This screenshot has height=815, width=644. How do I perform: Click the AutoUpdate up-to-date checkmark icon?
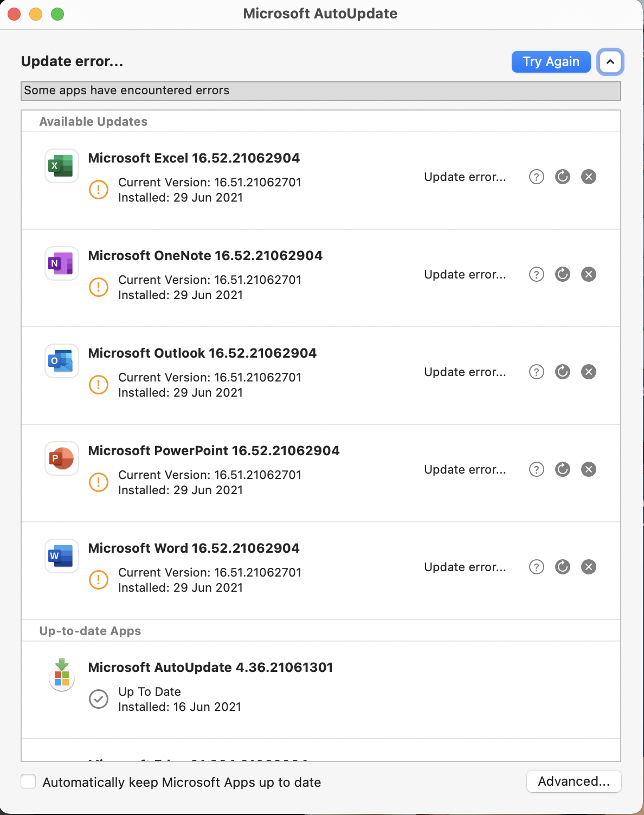(x=99, y=699)
